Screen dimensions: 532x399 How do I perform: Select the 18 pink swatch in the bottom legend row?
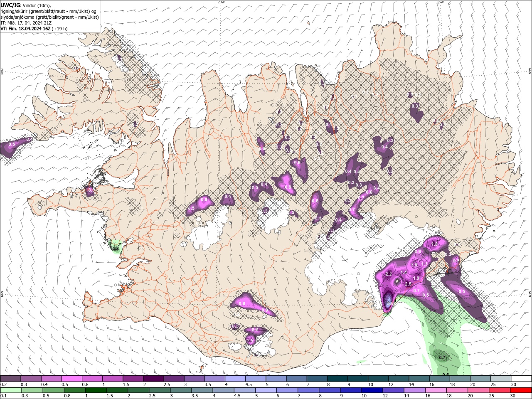click(456, 390)
